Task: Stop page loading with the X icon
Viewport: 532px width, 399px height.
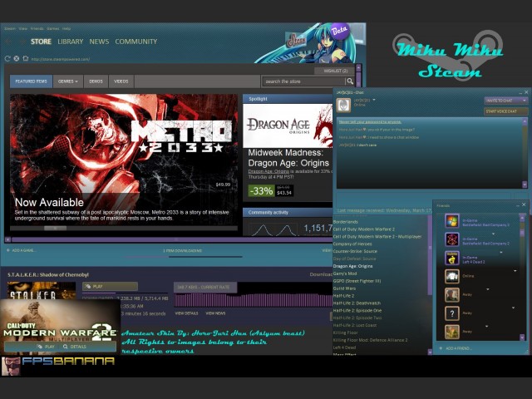Action: click(17, 58)
